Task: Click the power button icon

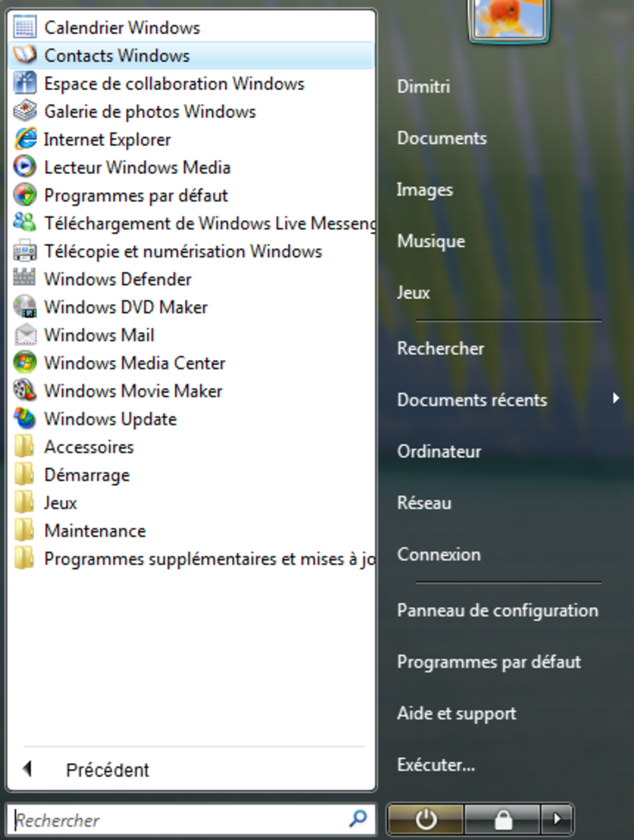Action: tap(426, 819)
